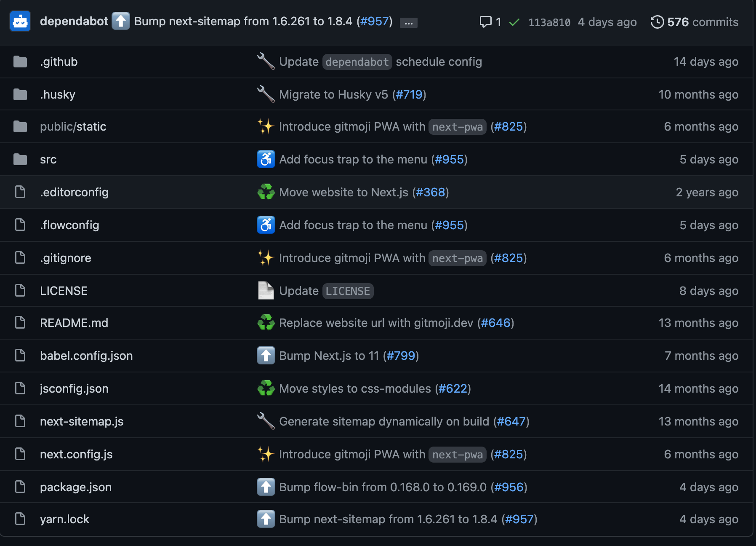
Task: Open the jsconfig.json file
Action: 74,388
